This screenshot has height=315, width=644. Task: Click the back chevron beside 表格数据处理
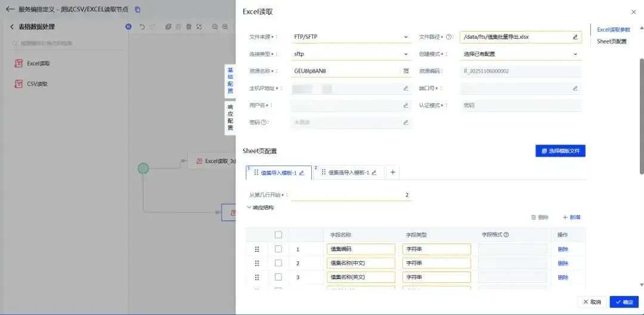pyautogui.click(x=11, y=27)
